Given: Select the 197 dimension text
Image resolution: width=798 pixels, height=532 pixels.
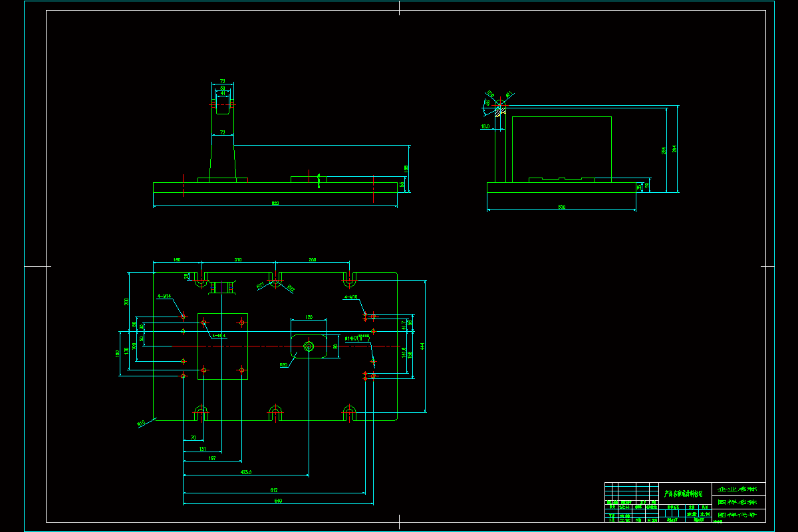Looking at the screenshot, I should (x=212, y=459).
